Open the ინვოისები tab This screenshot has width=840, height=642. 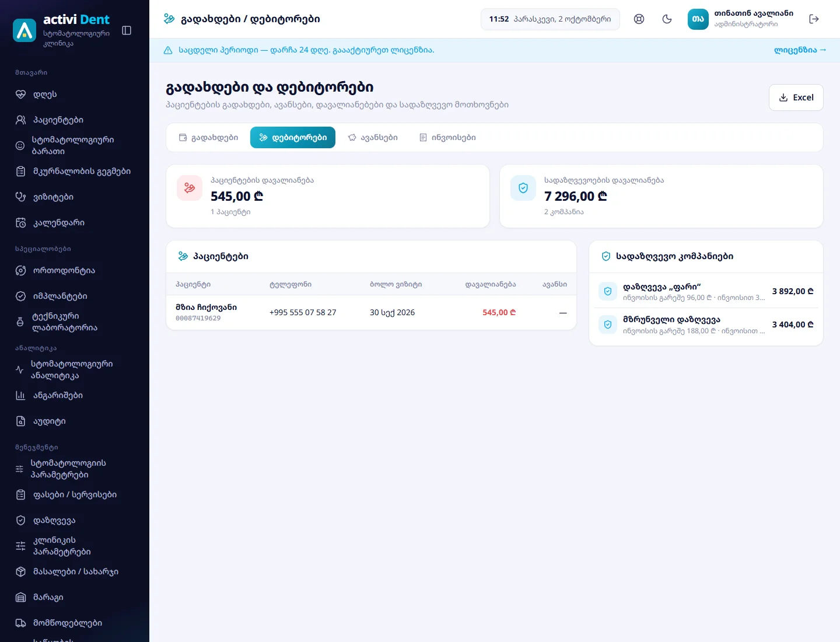coord(447,138)
